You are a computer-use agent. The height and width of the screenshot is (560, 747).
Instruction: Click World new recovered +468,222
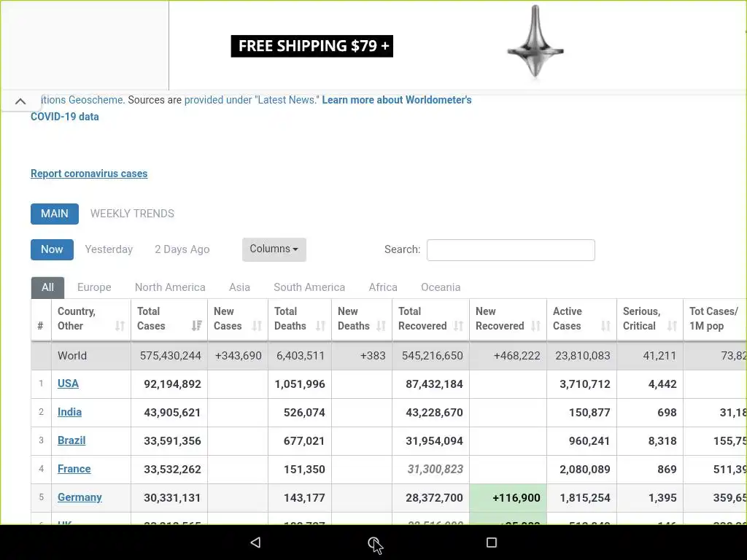(x=517, y=356)
